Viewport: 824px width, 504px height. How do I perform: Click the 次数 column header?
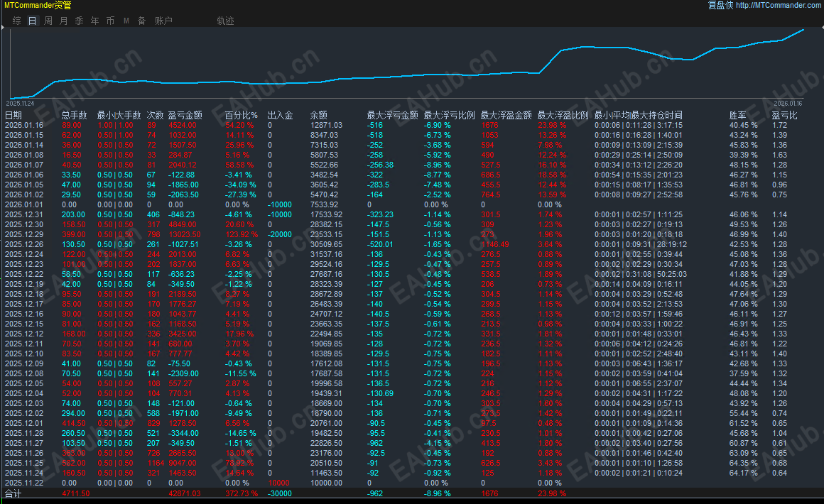click(155, 115)
